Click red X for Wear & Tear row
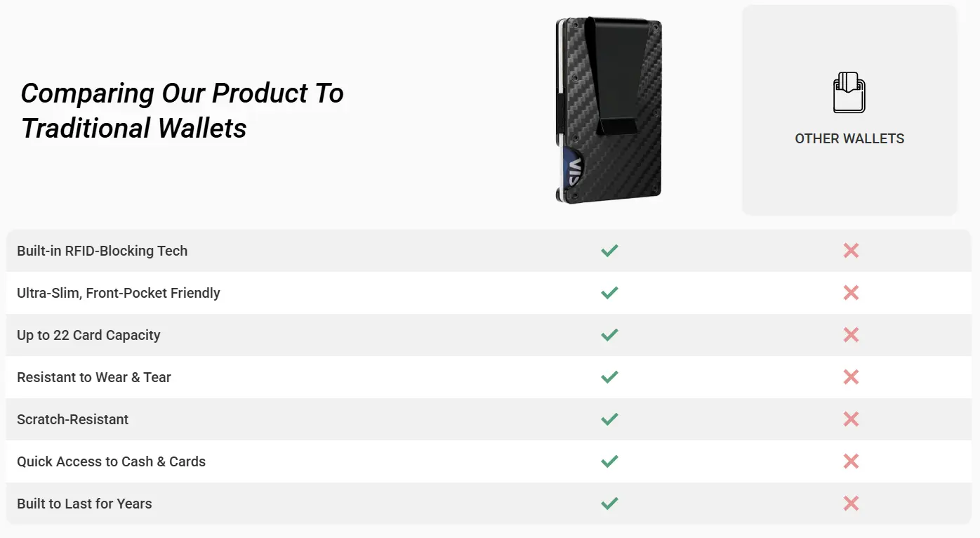Viewport: 980px width, 538px height. click(851, 377)
